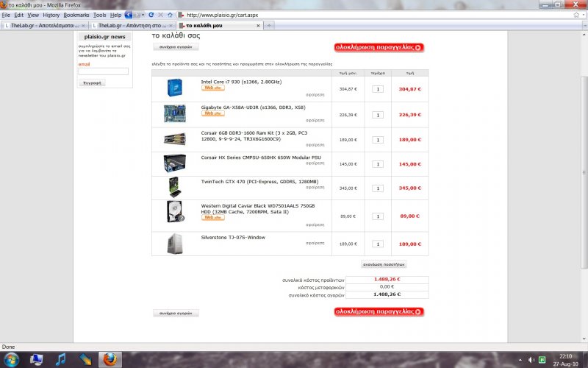
Task: Click Web offer badge under Gigabyte GA-X58A-UD3R
Action: point(213,113)
